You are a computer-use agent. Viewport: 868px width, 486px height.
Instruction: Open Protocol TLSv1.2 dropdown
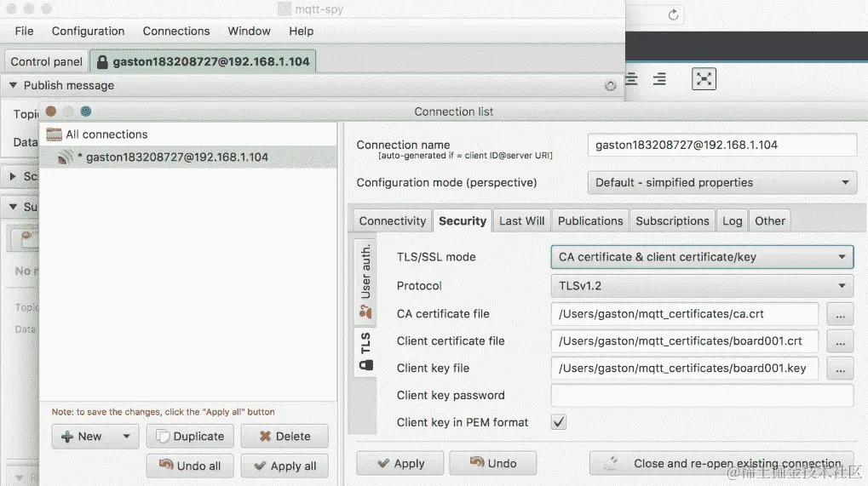(x=702, y=286)
